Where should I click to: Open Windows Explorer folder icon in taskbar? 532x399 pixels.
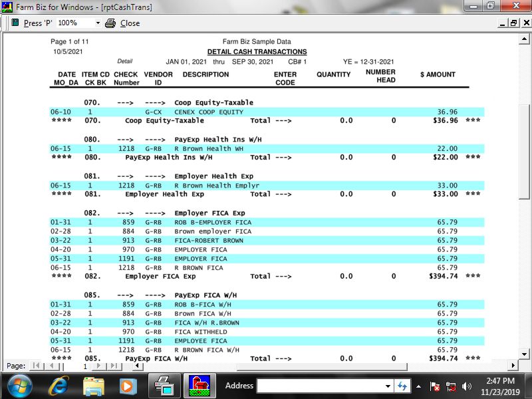93,386
